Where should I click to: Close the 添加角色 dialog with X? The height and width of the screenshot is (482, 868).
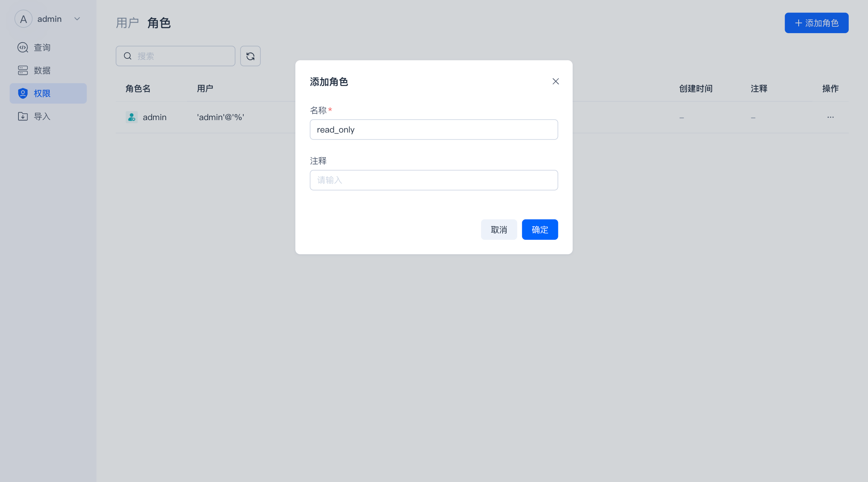click(x=556, y=81)
